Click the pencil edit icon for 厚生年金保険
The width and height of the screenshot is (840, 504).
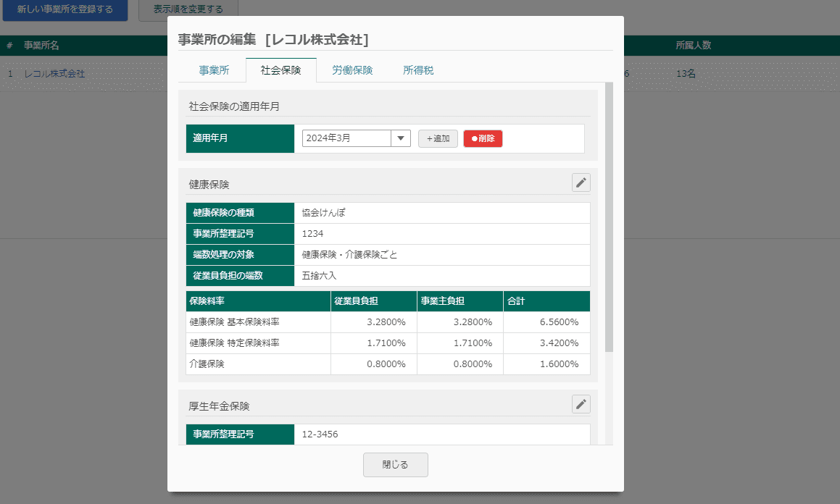tap(581, 405)
